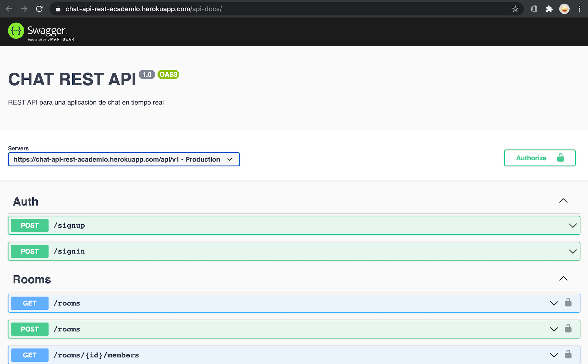Click the lock icon on GET /rooms/{id}/members
Viewport: 588px width, 364px height.
point(568,354)
